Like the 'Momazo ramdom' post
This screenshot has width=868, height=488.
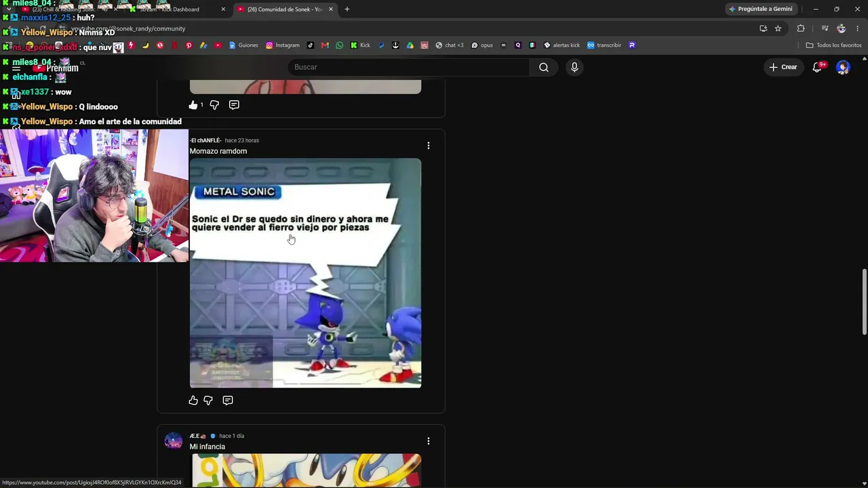click(x=193, y=401)
